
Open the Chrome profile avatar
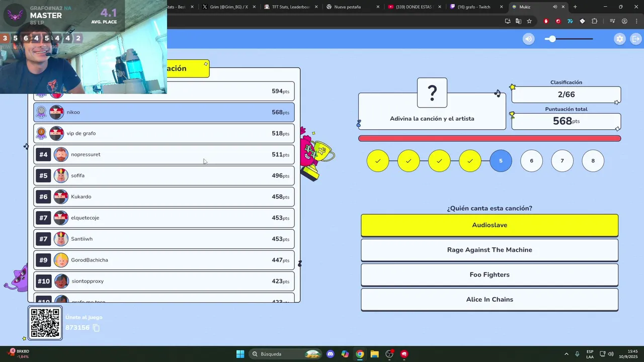(624, 21)
